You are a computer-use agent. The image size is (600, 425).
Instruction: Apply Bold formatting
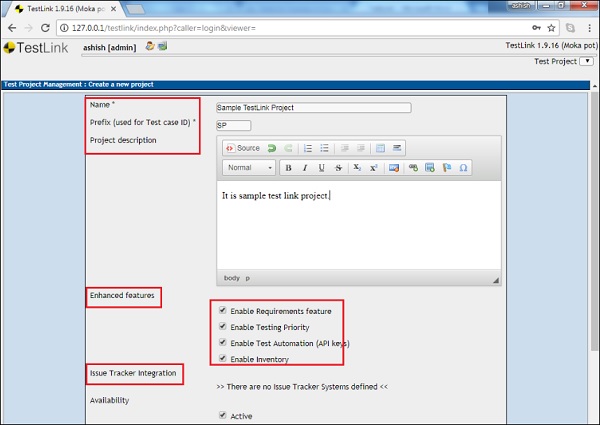(289, 168)
